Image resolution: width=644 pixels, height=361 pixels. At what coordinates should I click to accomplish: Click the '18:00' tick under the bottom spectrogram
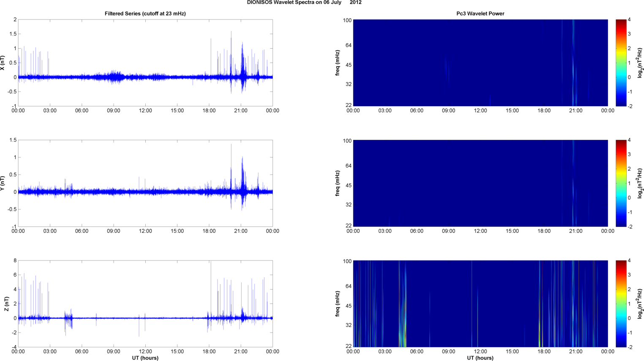(544, 352)
